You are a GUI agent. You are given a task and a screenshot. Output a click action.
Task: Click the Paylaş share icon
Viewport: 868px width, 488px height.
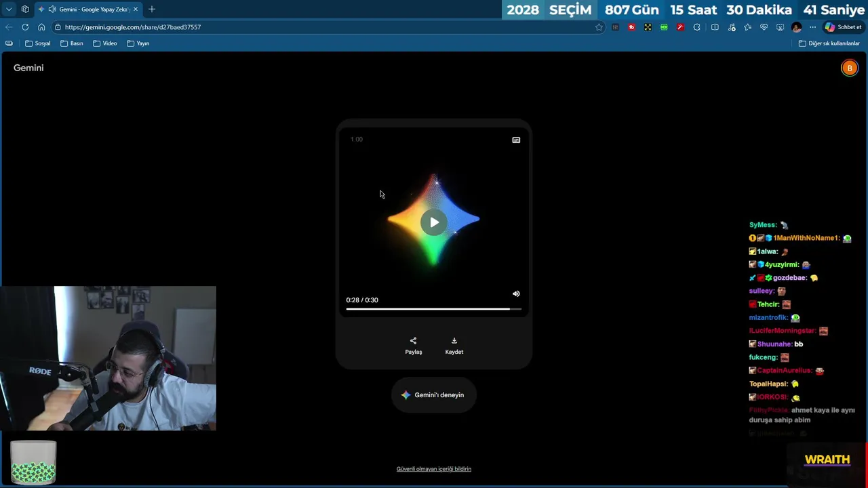click(413, 341)
